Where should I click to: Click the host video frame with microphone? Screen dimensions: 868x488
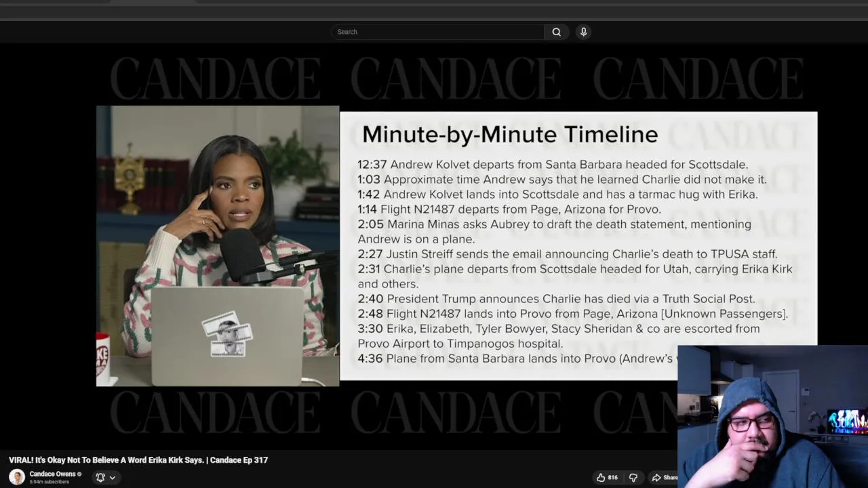(x=218, y=246)
